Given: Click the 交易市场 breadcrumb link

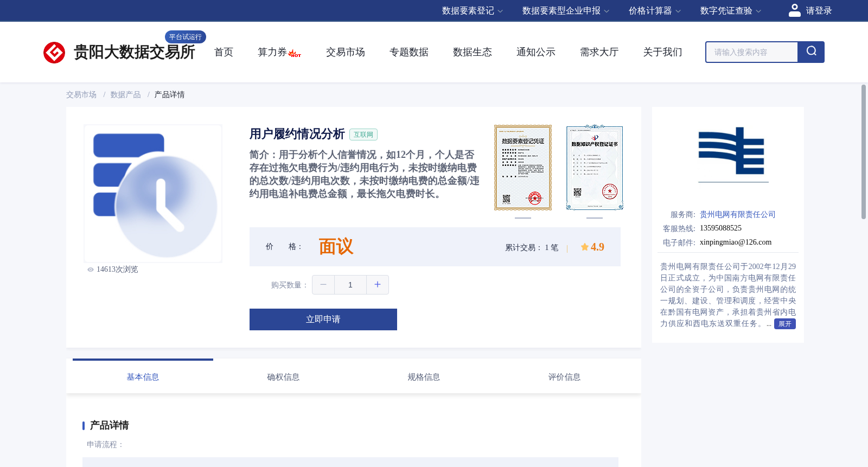Looking at the screenshot, I should 81,95.
